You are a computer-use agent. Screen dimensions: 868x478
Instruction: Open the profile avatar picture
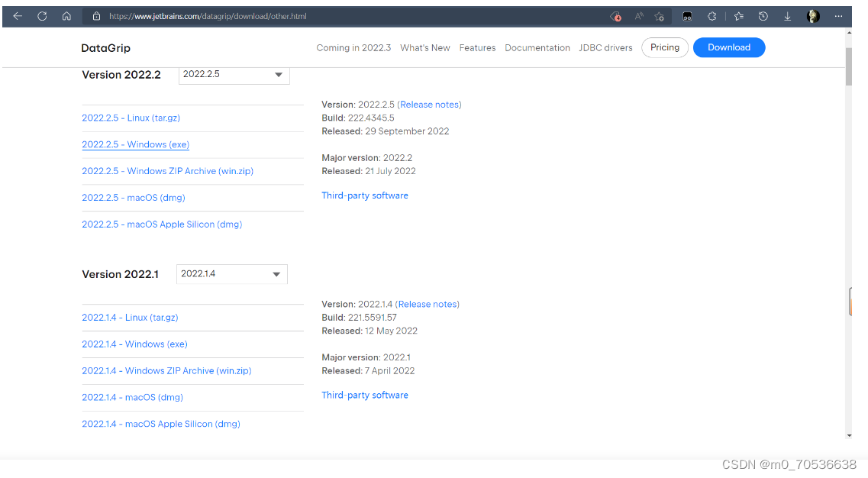click(x=813, y=16)
